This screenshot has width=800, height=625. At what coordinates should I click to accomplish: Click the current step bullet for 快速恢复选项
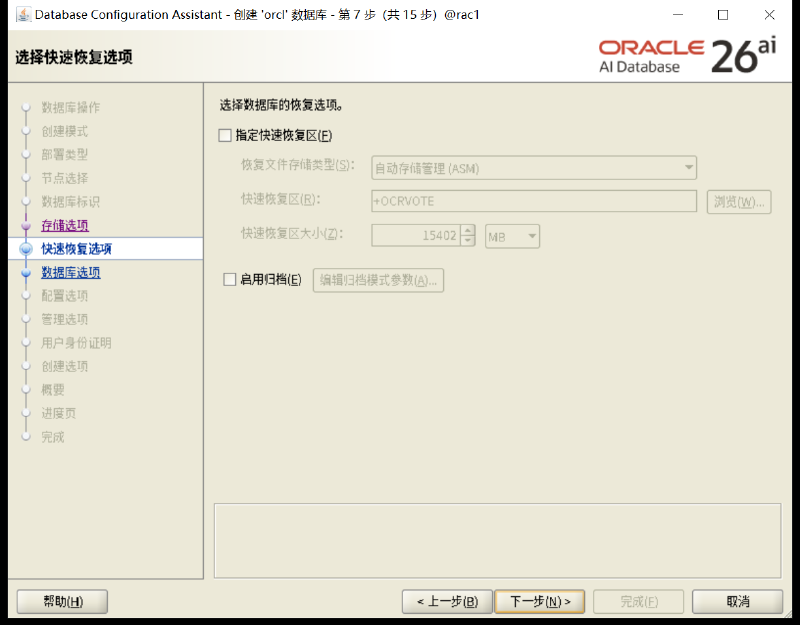(26, 249)
